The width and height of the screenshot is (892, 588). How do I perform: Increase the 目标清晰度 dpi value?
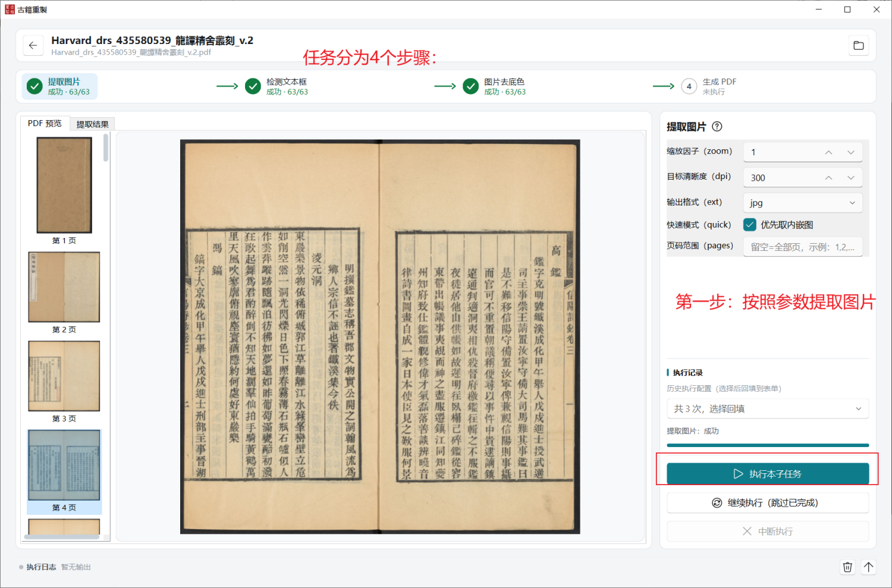point(828,178)
